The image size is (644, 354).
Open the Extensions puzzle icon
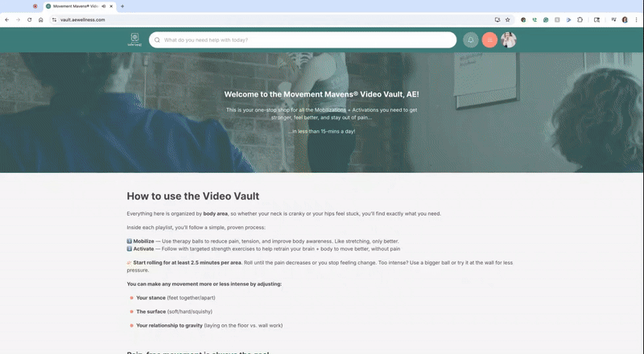coord(580,20)
